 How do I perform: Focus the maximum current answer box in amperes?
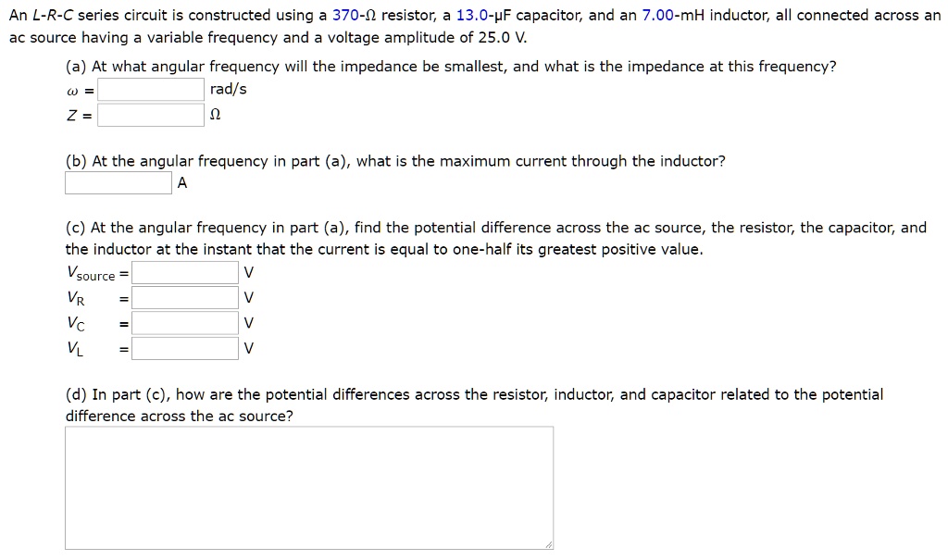[x=118, y=182]
